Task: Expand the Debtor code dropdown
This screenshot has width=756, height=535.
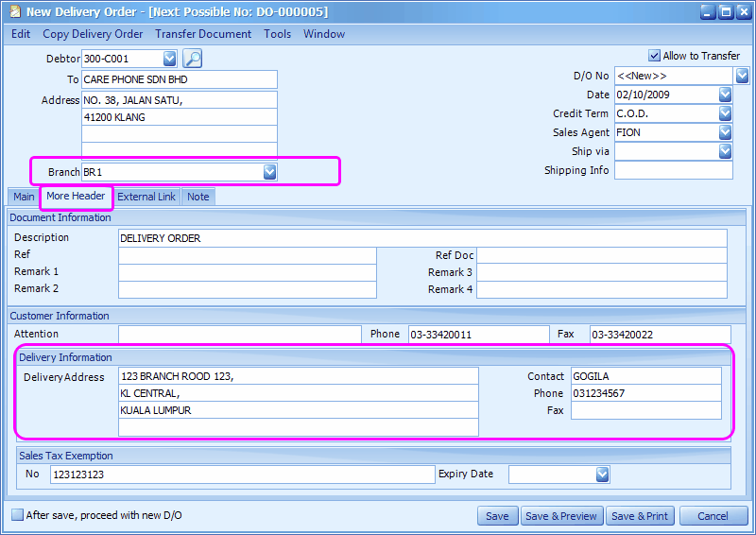Action: (x=170, y=59)
